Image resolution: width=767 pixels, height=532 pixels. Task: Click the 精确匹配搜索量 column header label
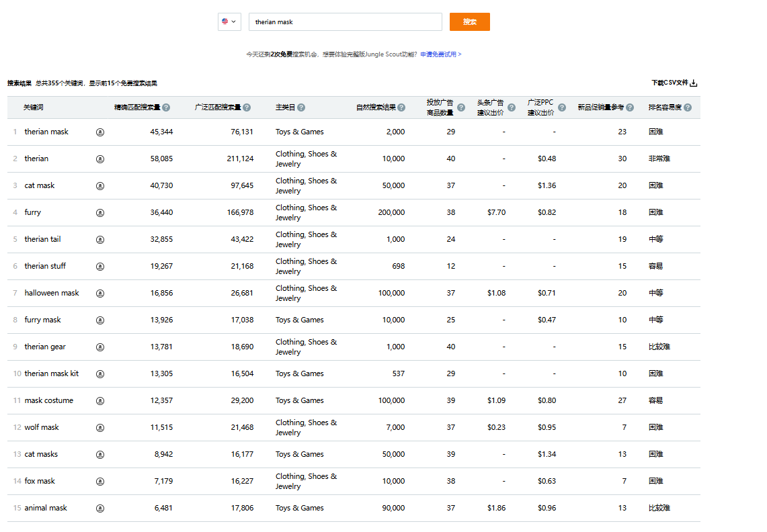(137, 107)
